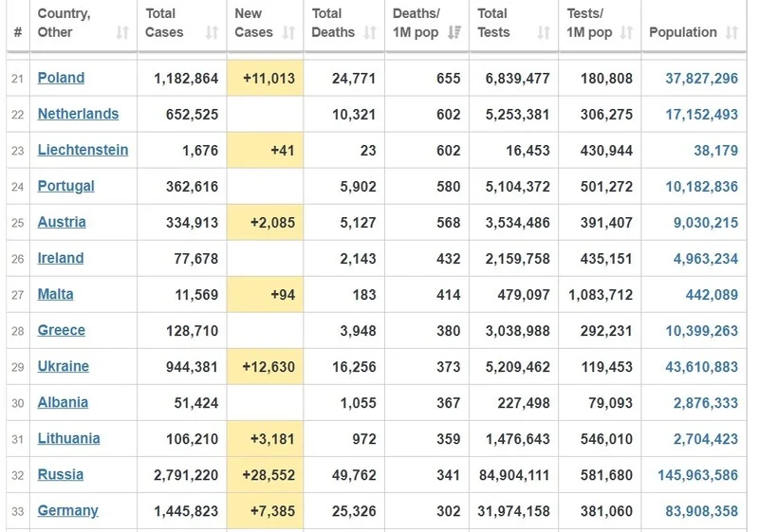Click Austria population 9,030,215
Viewport: 759px width, 532px height.
point(706,223)
